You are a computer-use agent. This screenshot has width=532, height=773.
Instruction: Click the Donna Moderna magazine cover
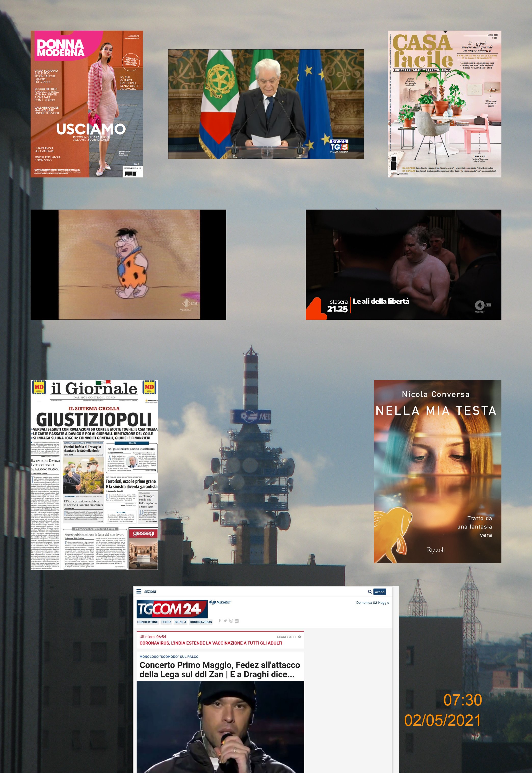click(x=87, y=104)
